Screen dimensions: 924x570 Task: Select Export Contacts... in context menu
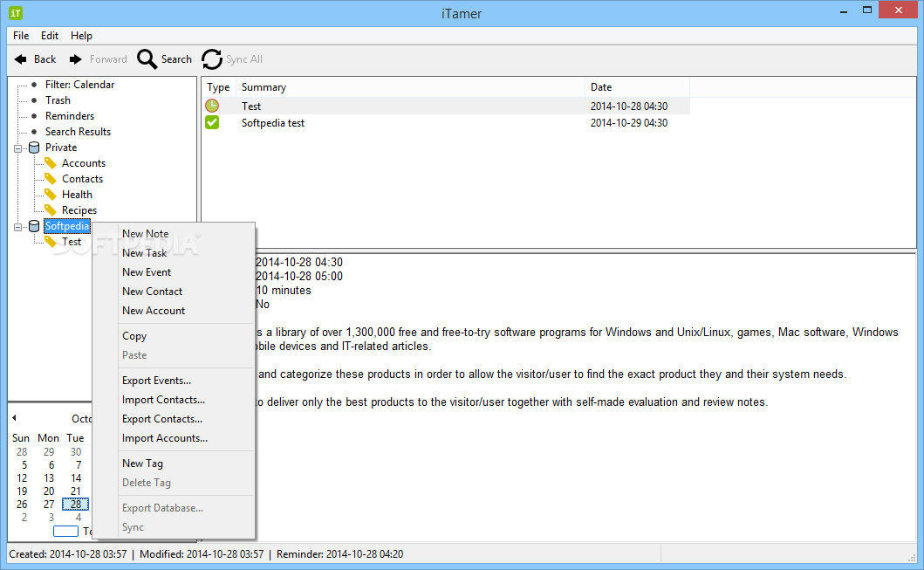pyautogui.click(x=162, y=419)
